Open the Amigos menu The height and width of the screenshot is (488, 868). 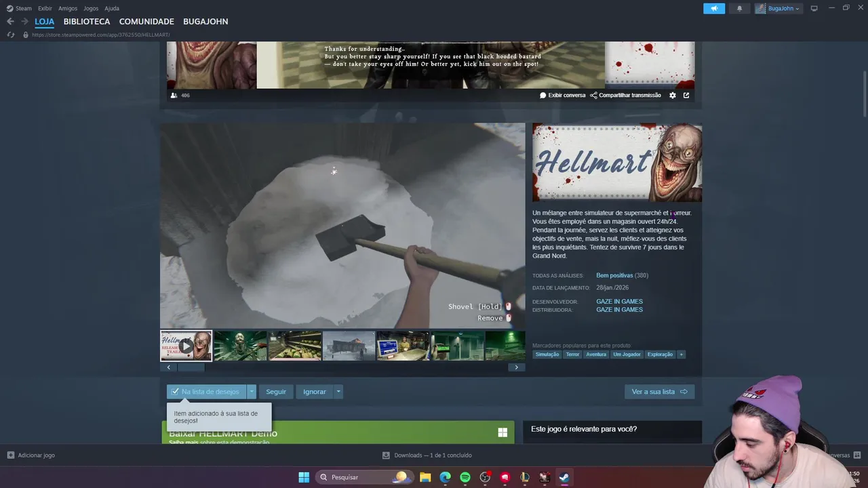coord(68,8)
